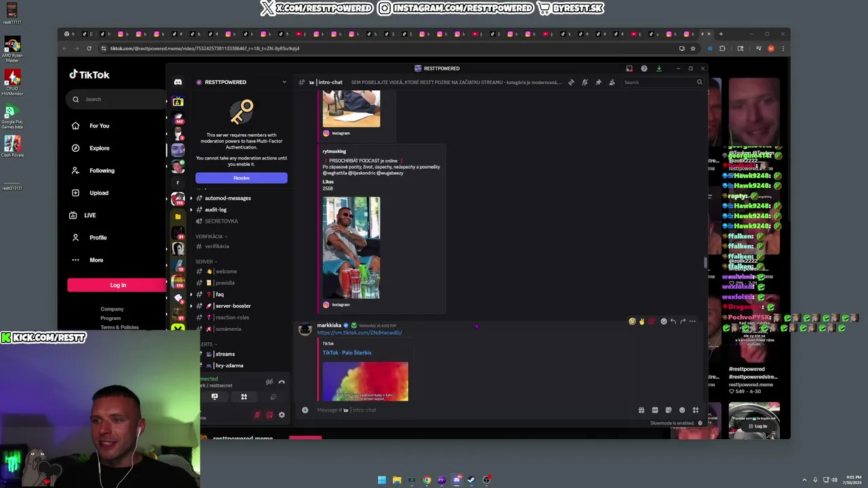Go to TikTok For You page
This screenshot has height=488, width=868.
99,125
